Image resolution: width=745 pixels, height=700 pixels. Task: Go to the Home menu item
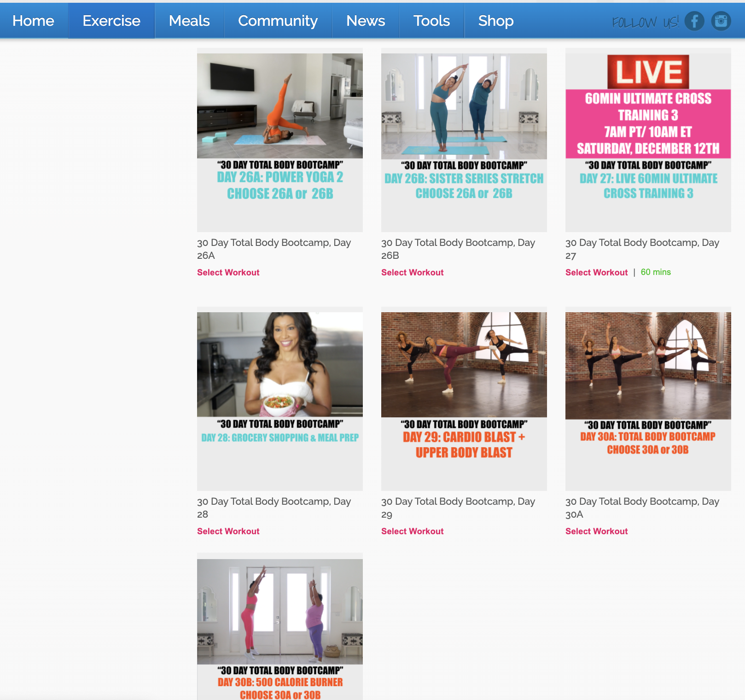pos(33,21)
